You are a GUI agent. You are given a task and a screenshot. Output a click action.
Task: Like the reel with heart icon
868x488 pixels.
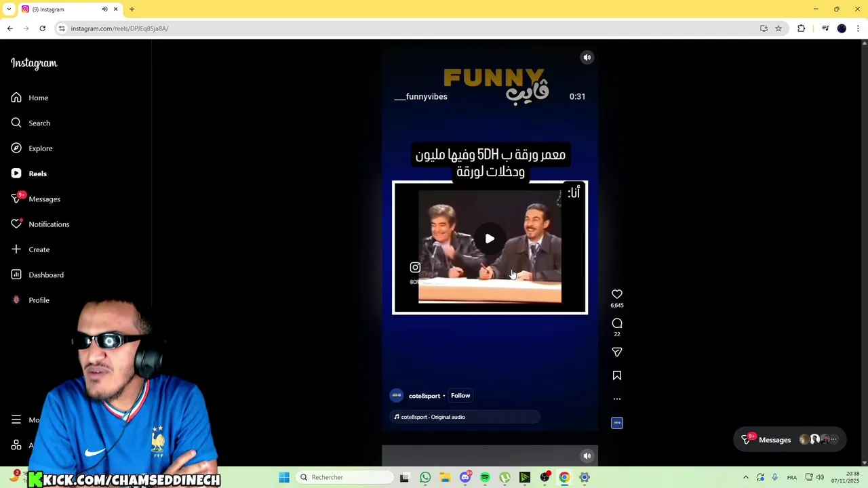point(617,294)
